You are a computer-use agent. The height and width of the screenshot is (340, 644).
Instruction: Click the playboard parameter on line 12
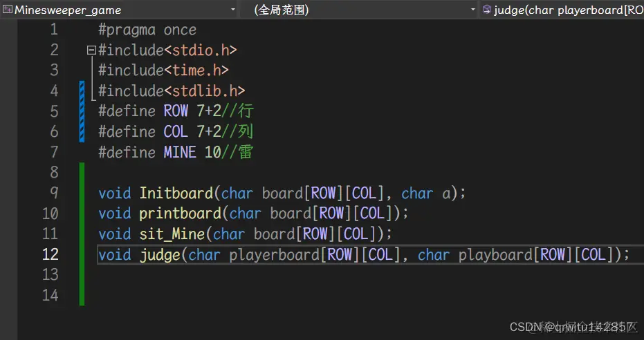pyautogui.click(x=495, y=255)
